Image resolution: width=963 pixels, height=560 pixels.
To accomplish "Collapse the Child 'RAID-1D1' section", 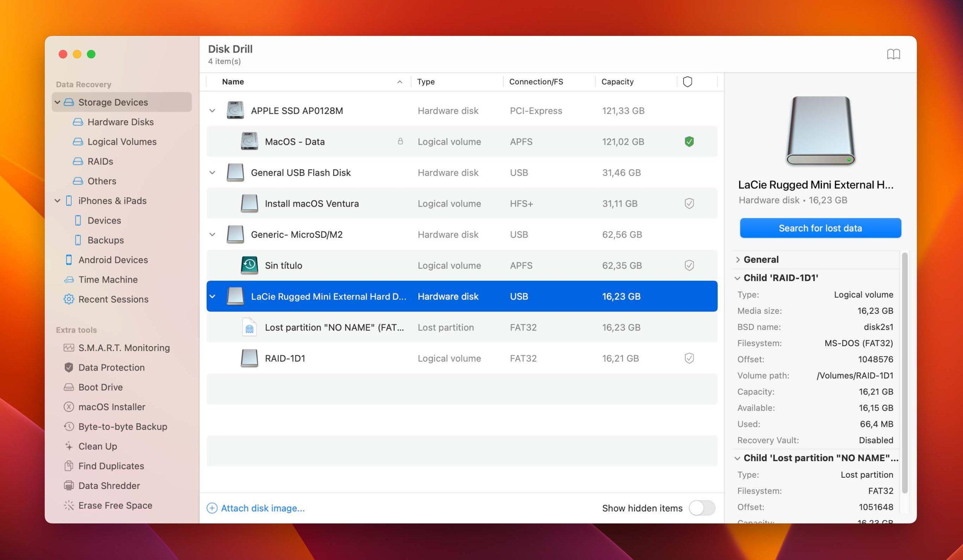I will click(x=737, y=278).
